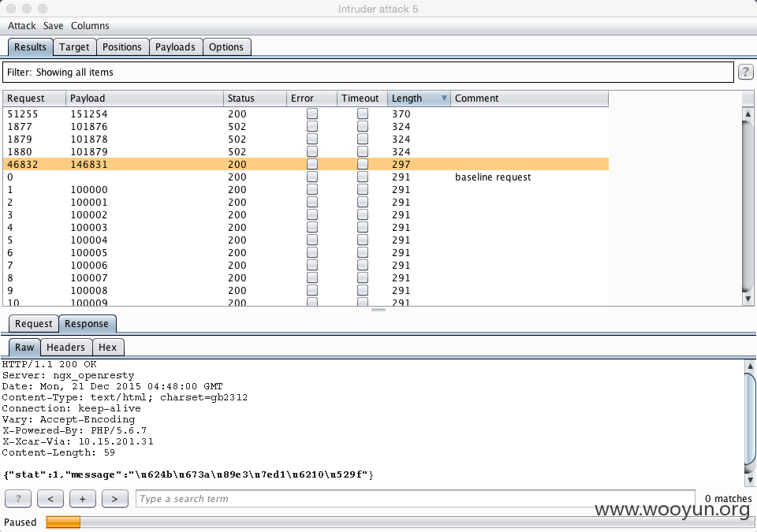Select result row with payload 101876
This screenshot has height=532, width=757.
305,126
